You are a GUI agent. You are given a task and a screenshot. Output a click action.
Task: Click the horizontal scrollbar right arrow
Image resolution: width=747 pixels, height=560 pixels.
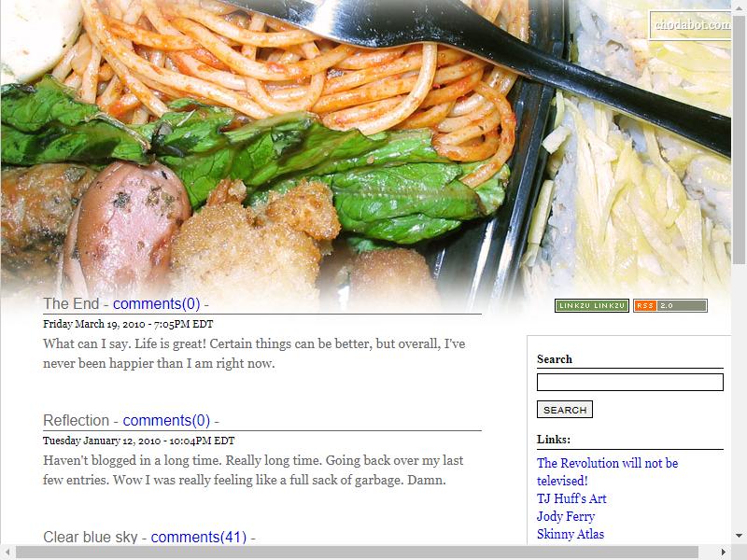(x=724, y=552)
